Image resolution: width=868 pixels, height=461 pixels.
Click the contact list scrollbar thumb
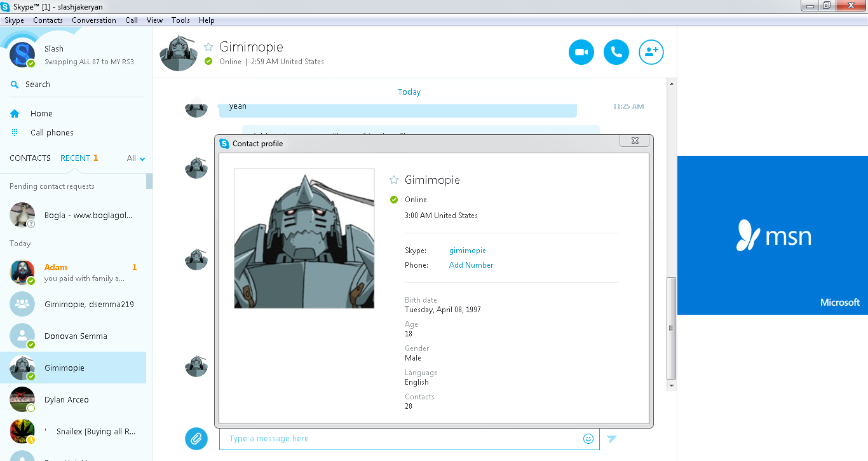[x=149, y=181]
